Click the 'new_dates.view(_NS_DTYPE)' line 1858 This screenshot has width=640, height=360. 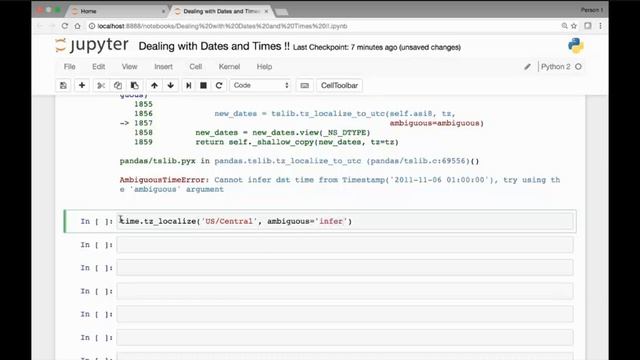click(282, 133)
